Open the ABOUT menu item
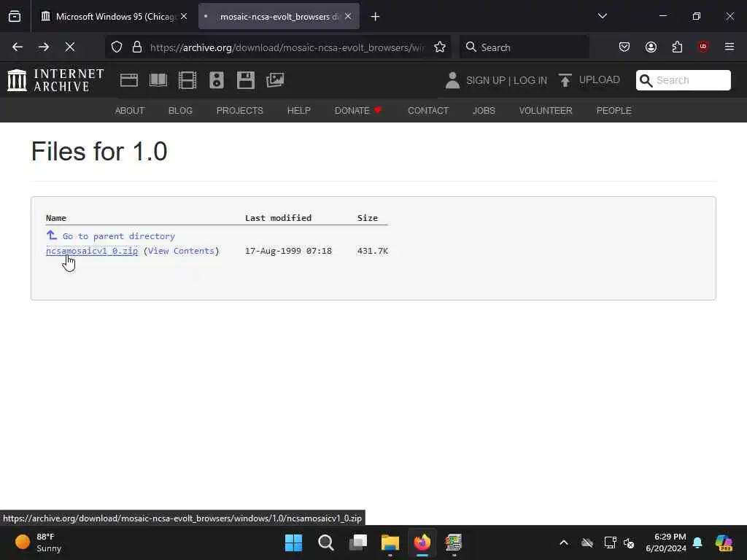747x560 pixels. (x=130, y=111)
